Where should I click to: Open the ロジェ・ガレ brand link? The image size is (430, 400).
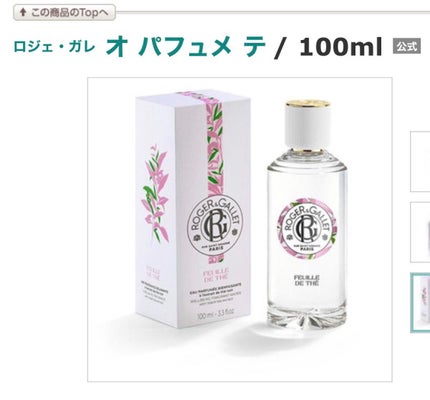click(x=54, y=47)
